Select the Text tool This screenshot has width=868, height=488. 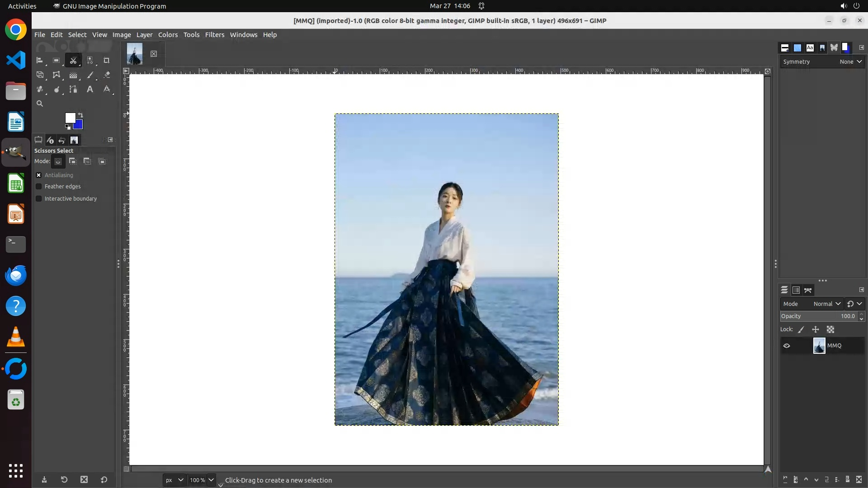click(90, 89)
